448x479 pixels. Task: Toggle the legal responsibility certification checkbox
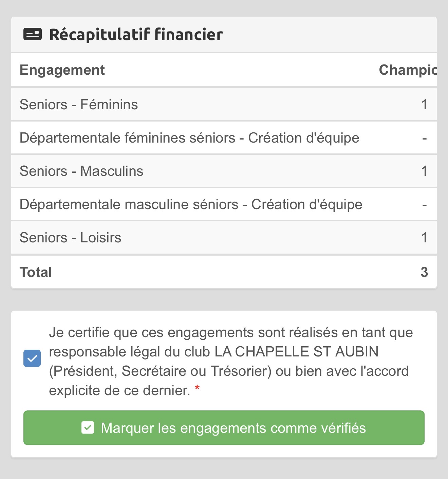click(32, 358)
